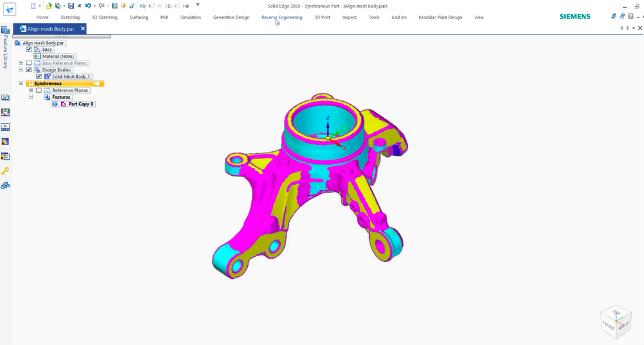Screen dimensions: 644x345
Task: Check the Synchronous Reference Planes checkbox
Action: 39,90
